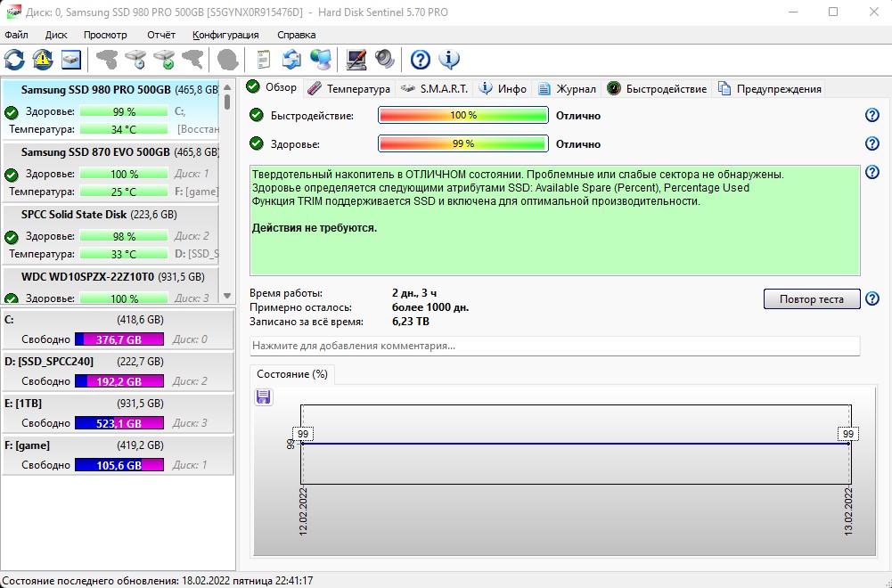The height and width of the screenshot is (588, 892).
Task: Select the C: partition entry
Action: point(119,330)
